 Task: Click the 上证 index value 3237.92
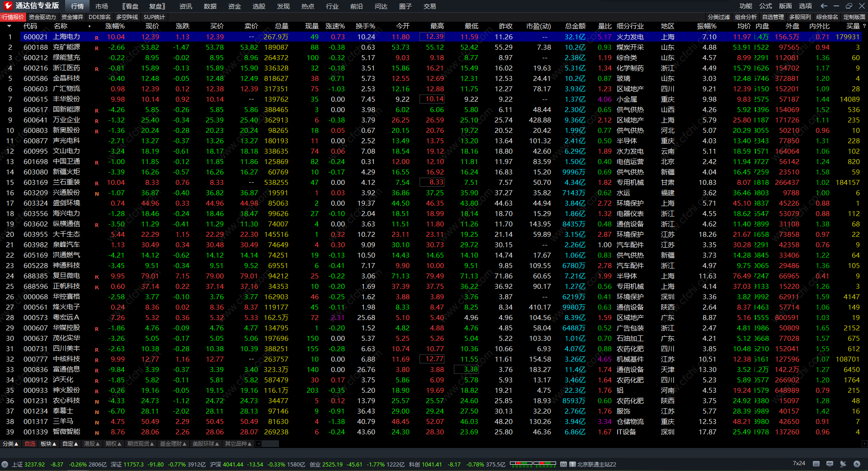[35, 464]
